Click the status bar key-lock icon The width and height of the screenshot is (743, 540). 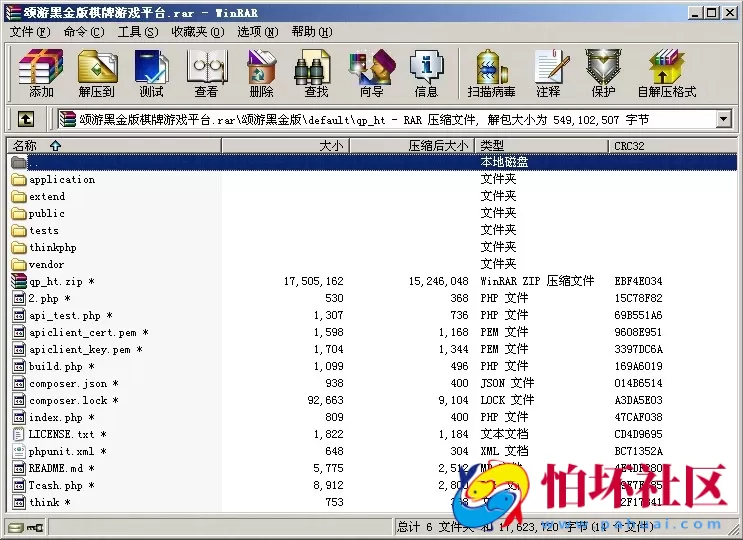pos(35,527)
